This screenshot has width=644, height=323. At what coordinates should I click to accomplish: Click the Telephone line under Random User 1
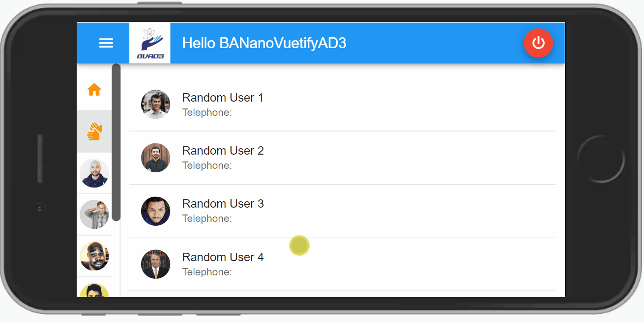pos(207,113)
